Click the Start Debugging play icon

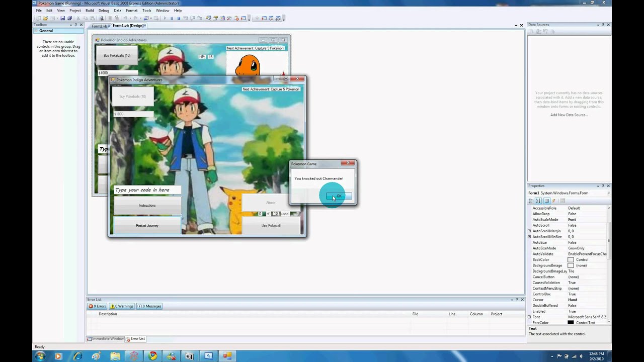[165, 18]
